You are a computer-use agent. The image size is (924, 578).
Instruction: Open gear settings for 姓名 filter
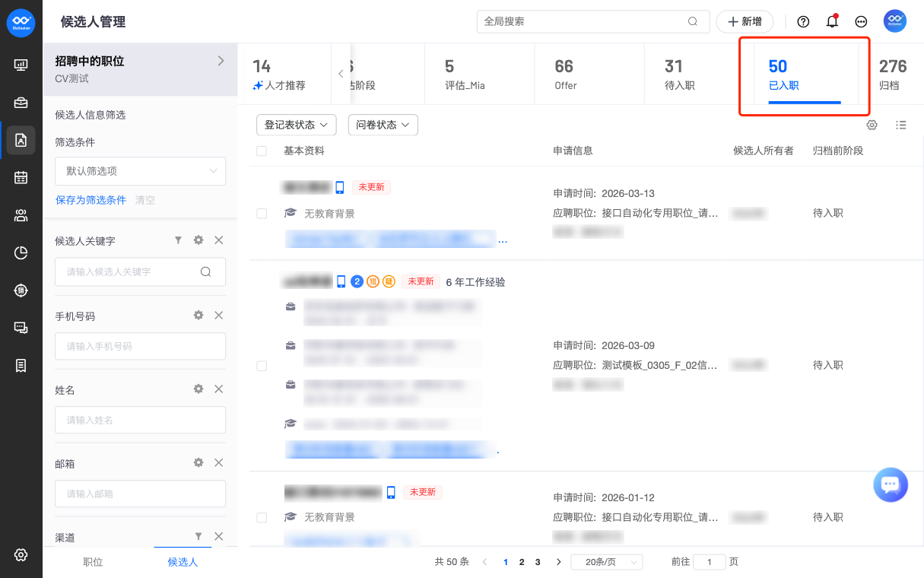[x=198, y=389]
